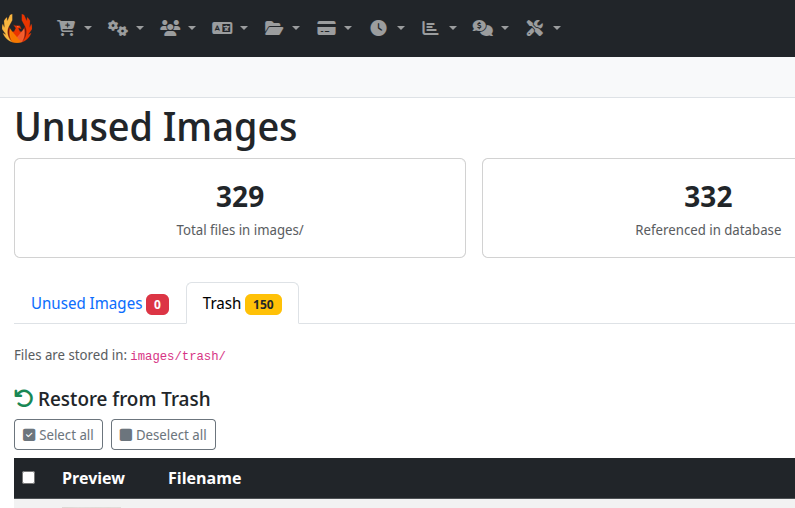Expand the caret beside the gears icon
Viewport: 795px width, 508px height.
[140, 28]
